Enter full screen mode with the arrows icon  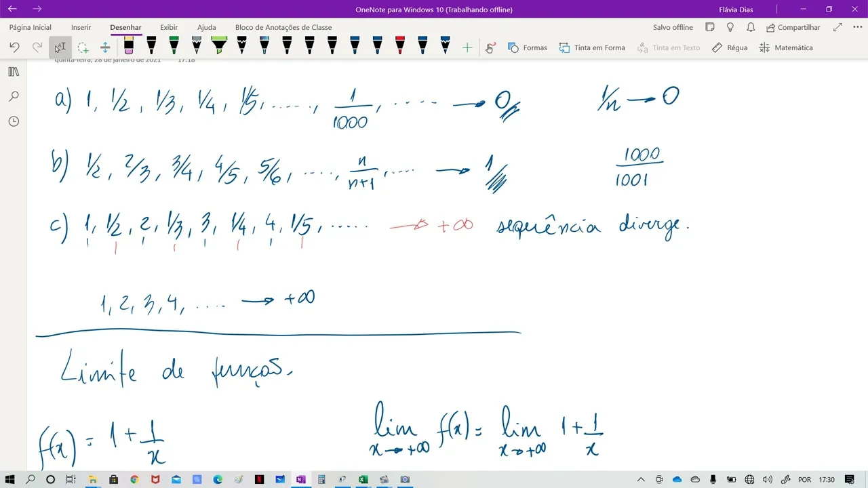tap(837, 27)
